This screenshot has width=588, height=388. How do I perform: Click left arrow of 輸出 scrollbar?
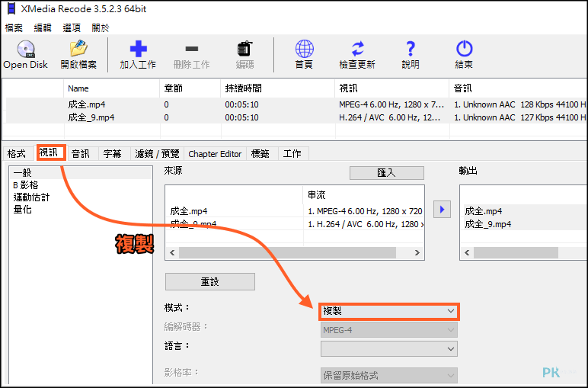coord(467,253)
